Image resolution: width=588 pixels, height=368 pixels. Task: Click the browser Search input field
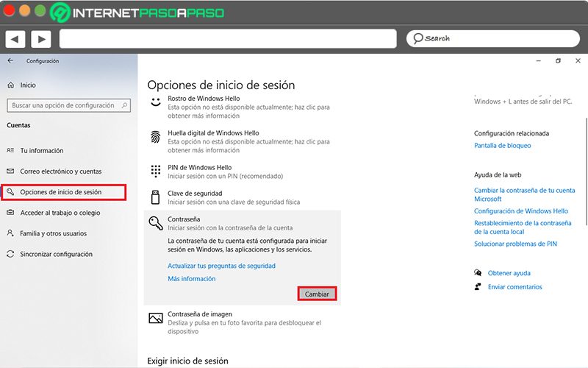[x=493, y=38]
